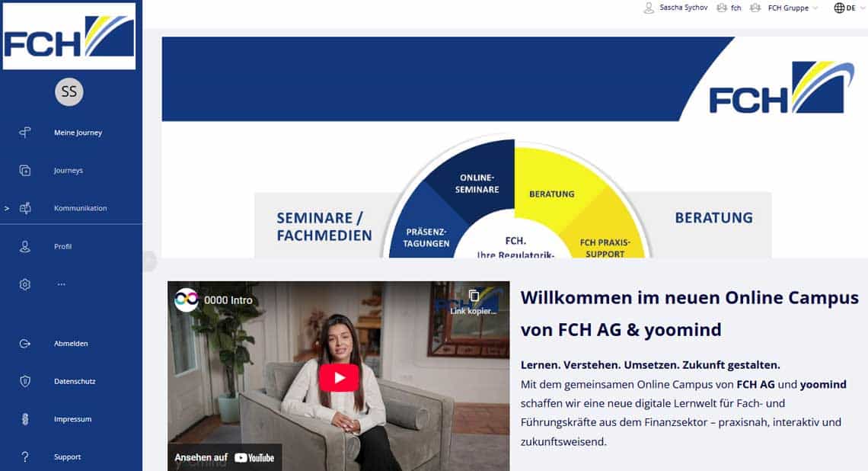This screenshot has width=868, height=471.
Task: Click the Datenschutz shield icon
Action: pos(25,381)
